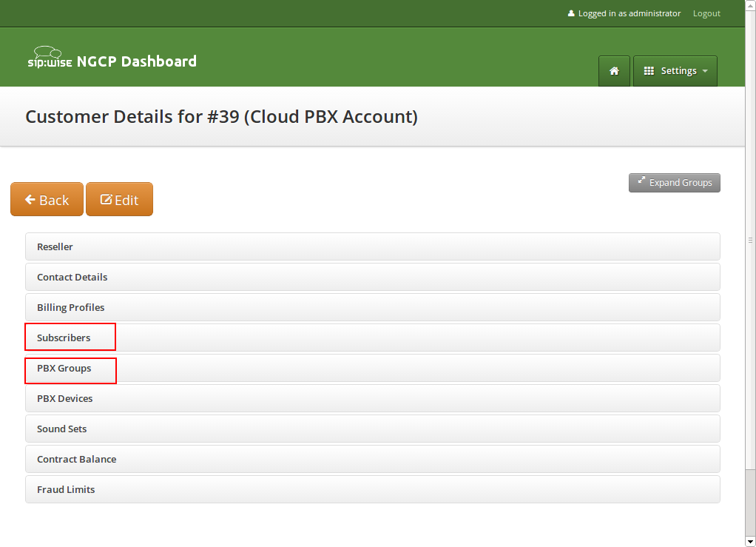Log out via the Logout link
Viewport: 756px width, 547px height.
pyautogui.click(x=706, y=13)
